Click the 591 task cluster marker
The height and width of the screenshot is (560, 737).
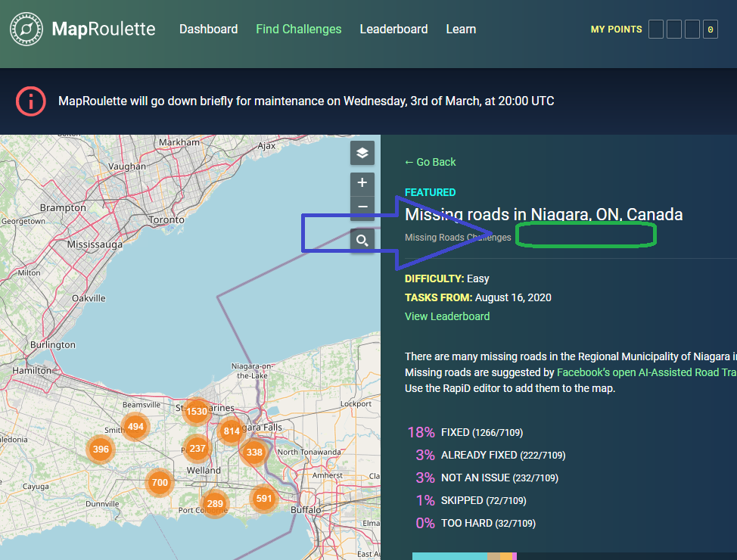263,499
